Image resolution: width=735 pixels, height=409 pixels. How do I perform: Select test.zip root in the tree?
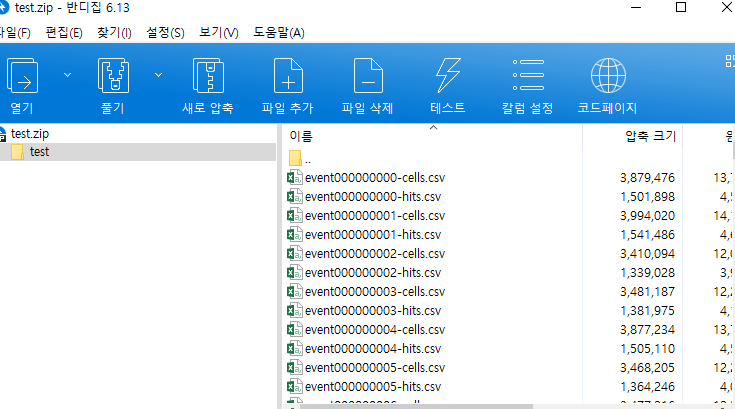point(30,134)
